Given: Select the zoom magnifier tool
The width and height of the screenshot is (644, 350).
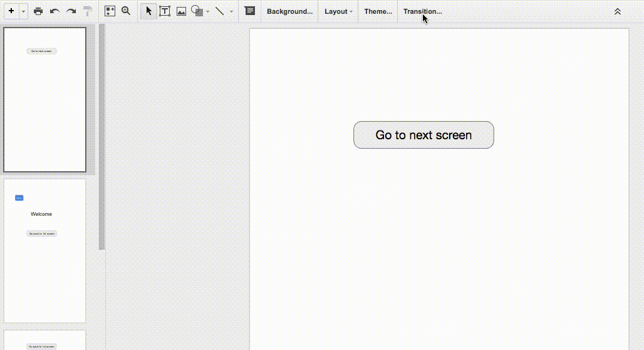Looking at the screenshot, I should tap(126, 11).
